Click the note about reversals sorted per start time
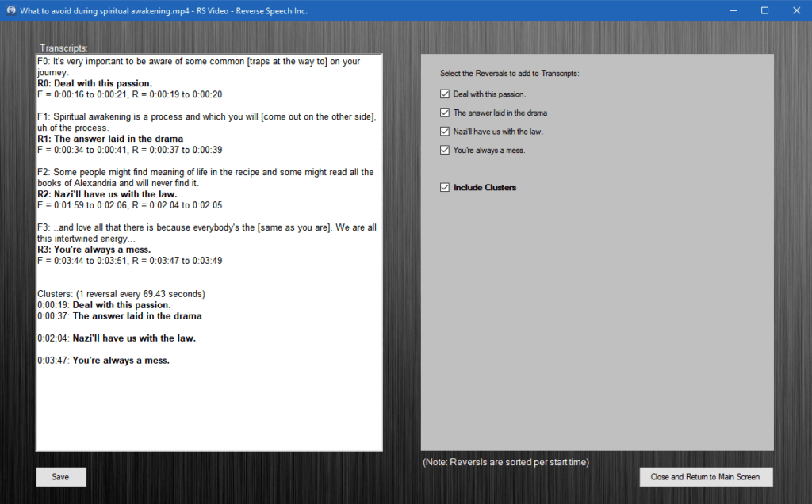The image size is (812, 504). click(x=505, y=461)
